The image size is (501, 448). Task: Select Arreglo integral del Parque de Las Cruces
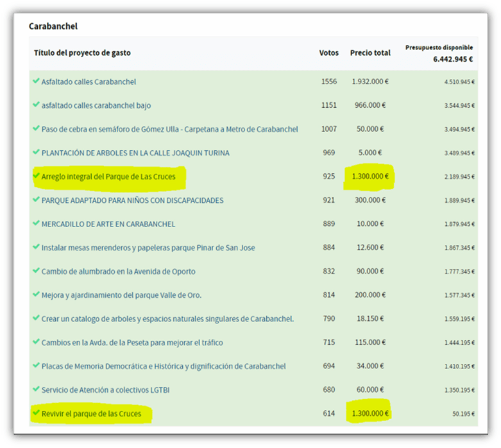(108, 177)
